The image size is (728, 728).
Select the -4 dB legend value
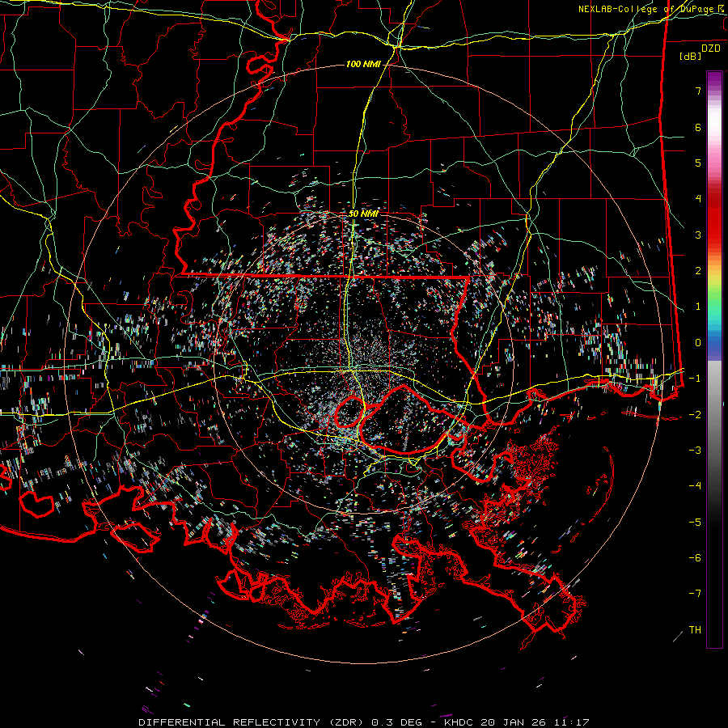pos(695,486)
